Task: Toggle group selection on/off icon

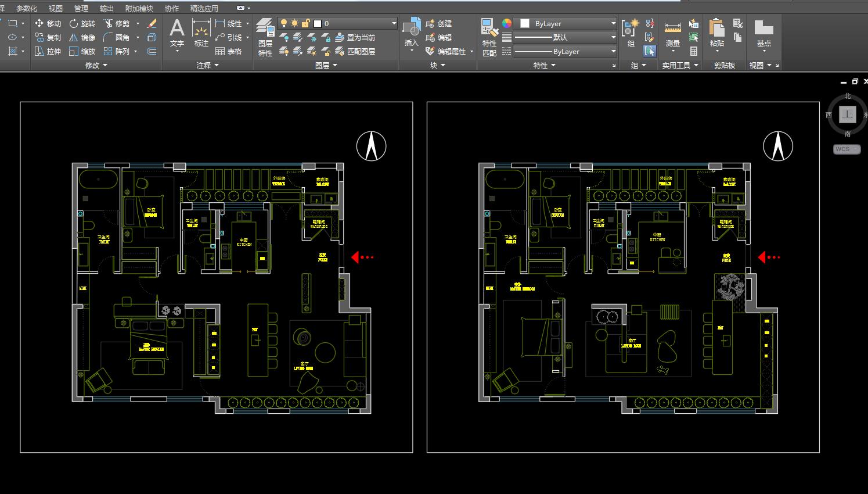Action: coord(650,51)
